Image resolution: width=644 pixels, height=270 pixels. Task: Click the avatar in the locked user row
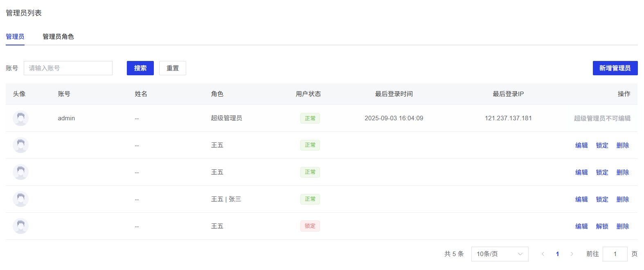[x=20, y=226]
